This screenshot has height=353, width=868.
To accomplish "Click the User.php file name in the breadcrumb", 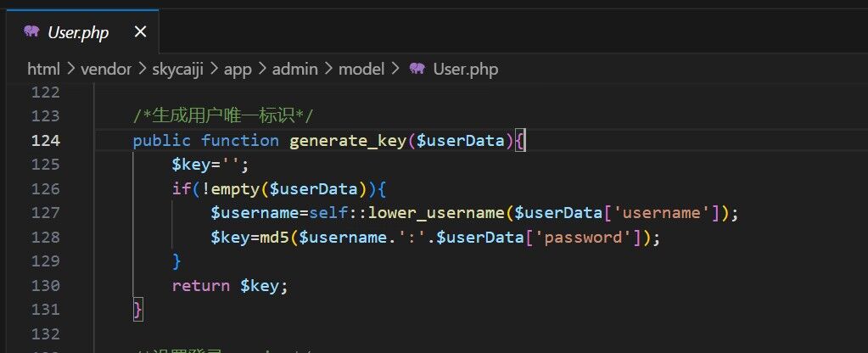I will pos(465,69).
